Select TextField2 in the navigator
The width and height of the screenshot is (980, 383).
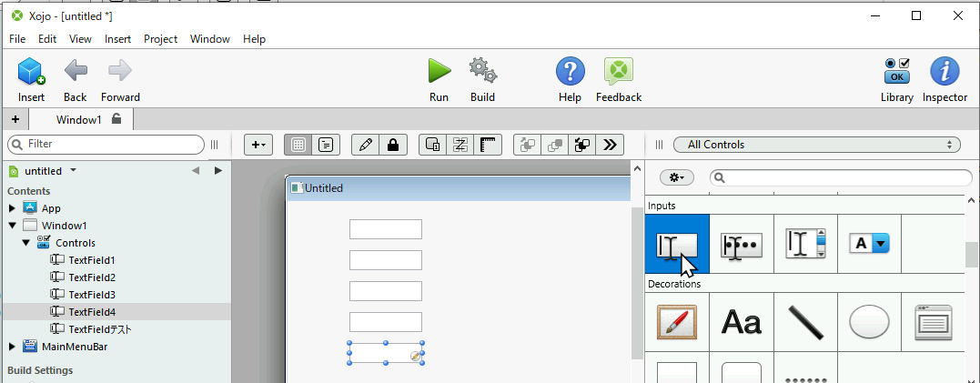(92, 277)
